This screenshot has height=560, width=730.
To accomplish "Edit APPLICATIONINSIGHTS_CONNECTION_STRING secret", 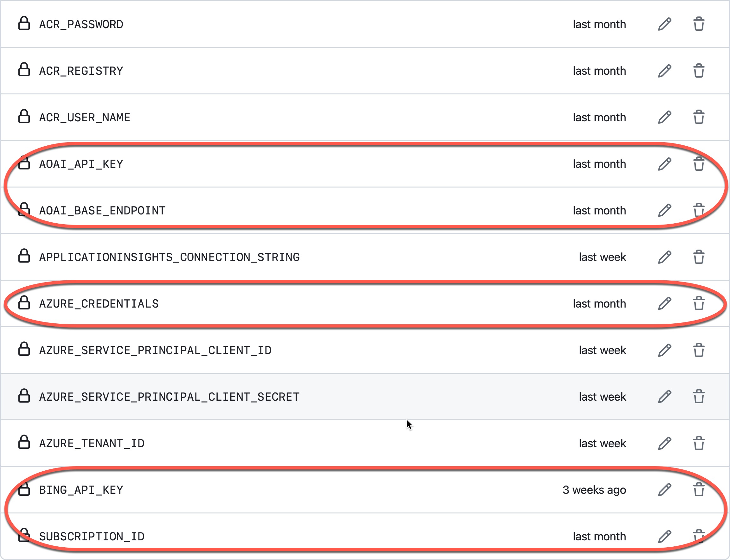I will coord(664,257).
